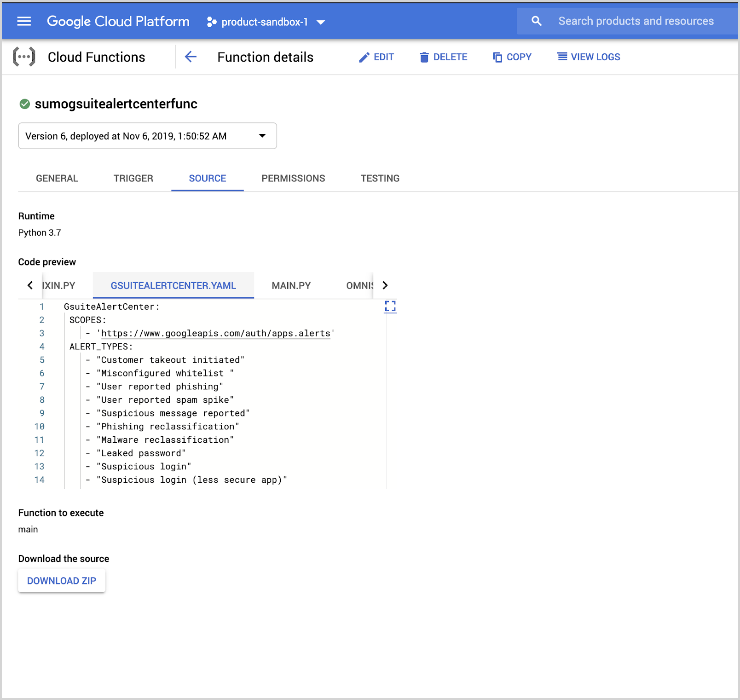Open the PERMISSIONS tab

[x=293, y=178]
